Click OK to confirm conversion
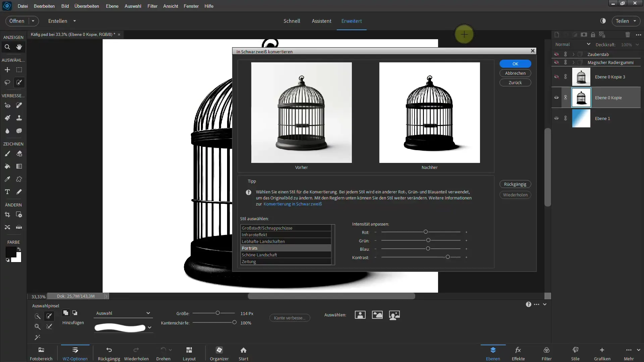 click(x=515, y=63)
